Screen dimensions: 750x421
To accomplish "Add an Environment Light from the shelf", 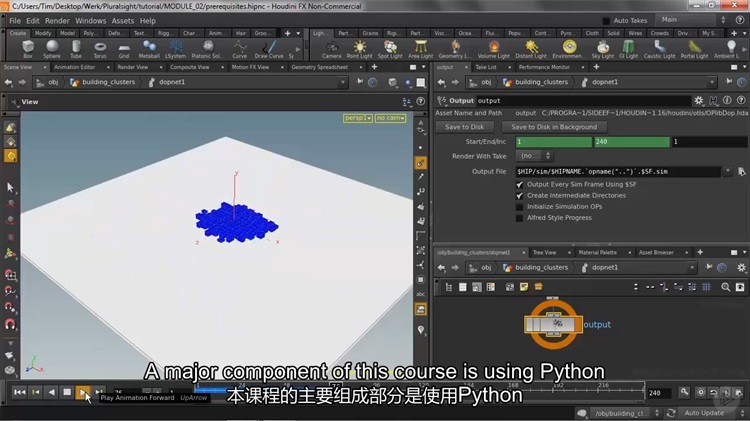I will click(569, 49).
